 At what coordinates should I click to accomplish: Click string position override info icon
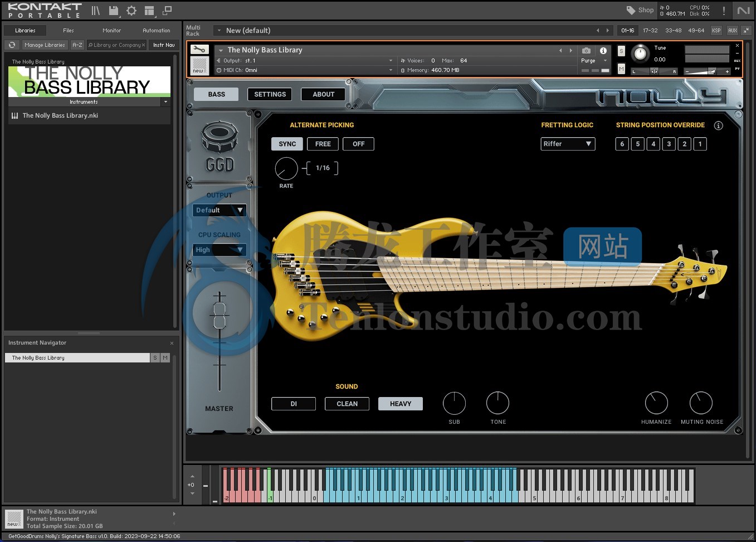(x=719, y=125)
